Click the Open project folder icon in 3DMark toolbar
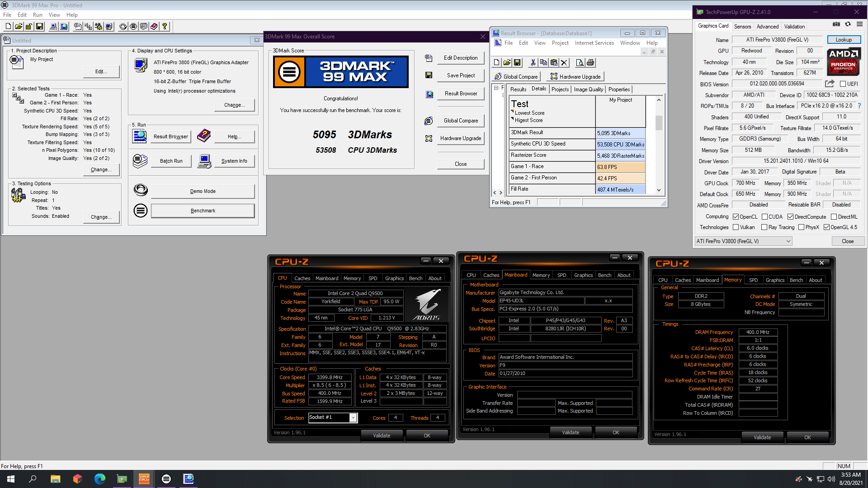Image resolution: width=868 pixels, height=488 pixels. pyautogui.click(x=19, y=27)
